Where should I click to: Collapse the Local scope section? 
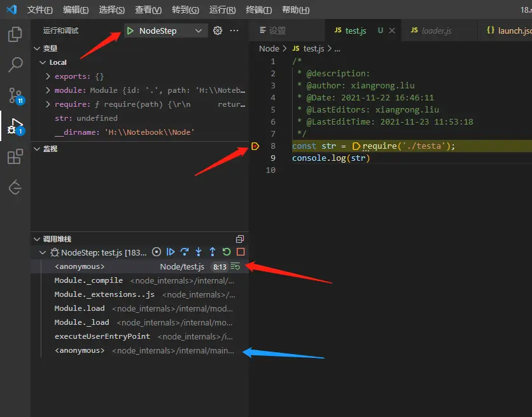click(x=43, y=62)
